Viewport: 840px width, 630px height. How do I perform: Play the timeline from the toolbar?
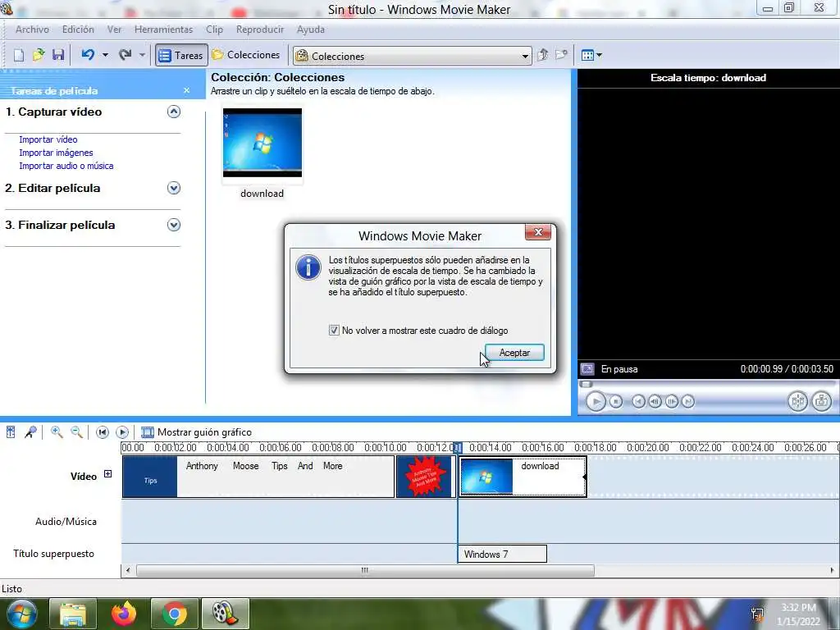[x=122, y=432]
